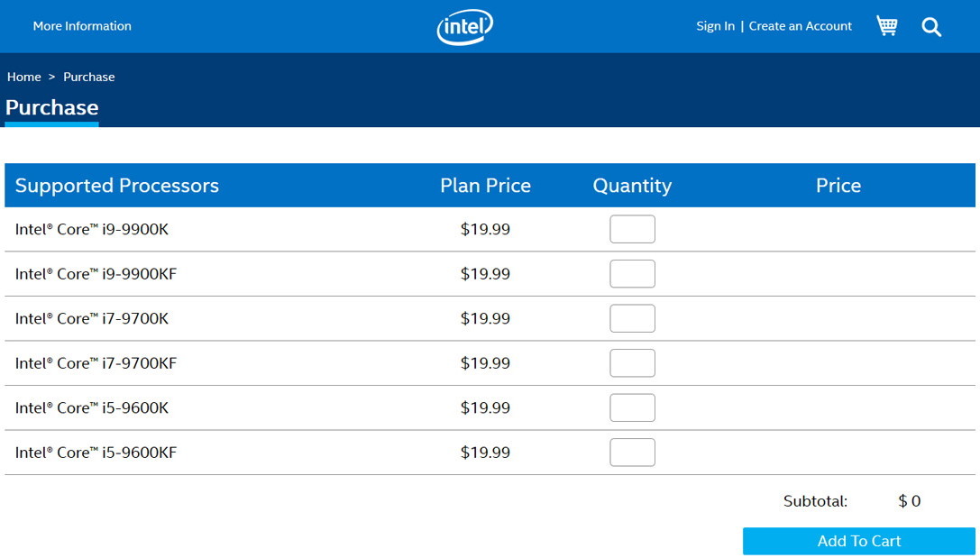Select quantity input for Core i5-9600KF

[x=632, y=453]
